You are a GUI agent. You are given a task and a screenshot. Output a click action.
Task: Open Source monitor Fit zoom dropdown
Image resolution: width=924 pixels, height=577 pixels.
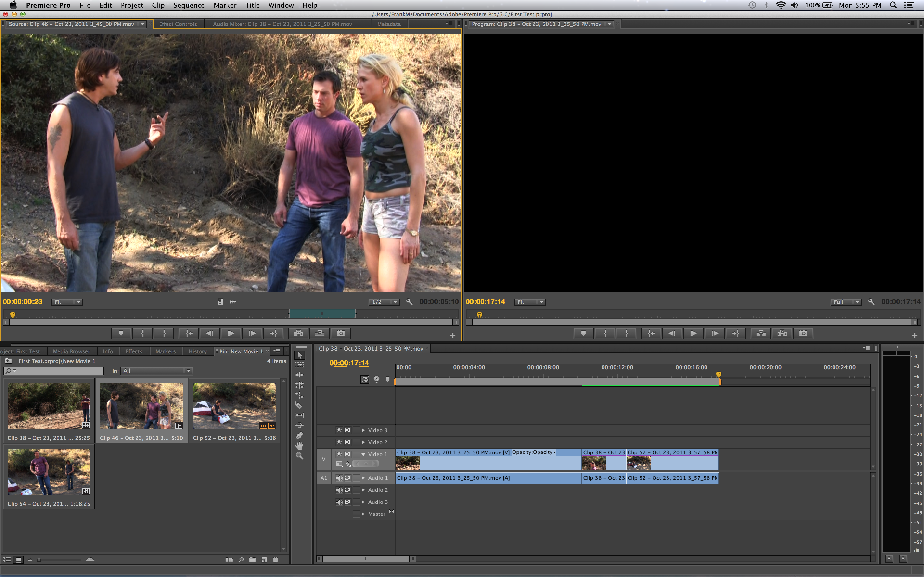(x=67, y=302)
